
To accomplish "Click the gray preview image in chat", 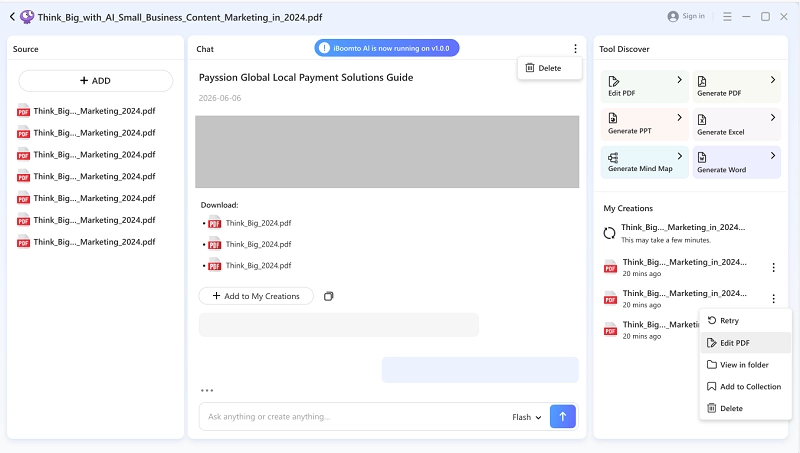I will point(387,152).
